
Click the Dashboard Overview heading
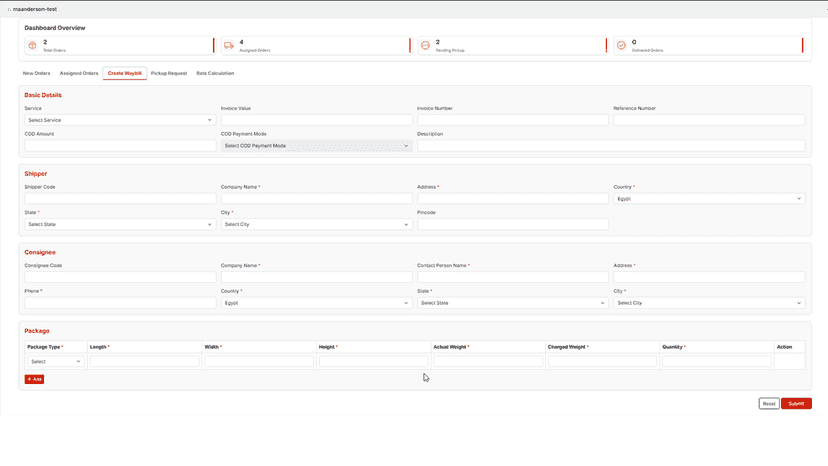(54, 28)
